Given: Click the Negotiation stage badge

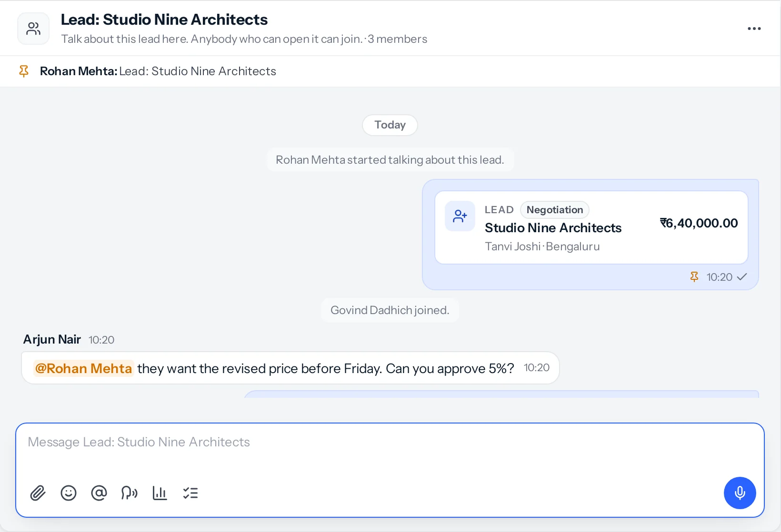Looking at the screenshot, I should 555,210.
